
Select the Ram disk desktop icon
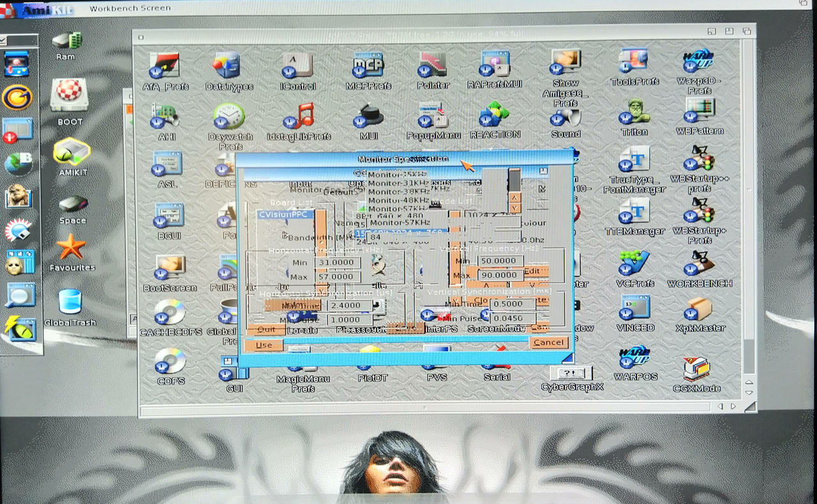(66, 41)
